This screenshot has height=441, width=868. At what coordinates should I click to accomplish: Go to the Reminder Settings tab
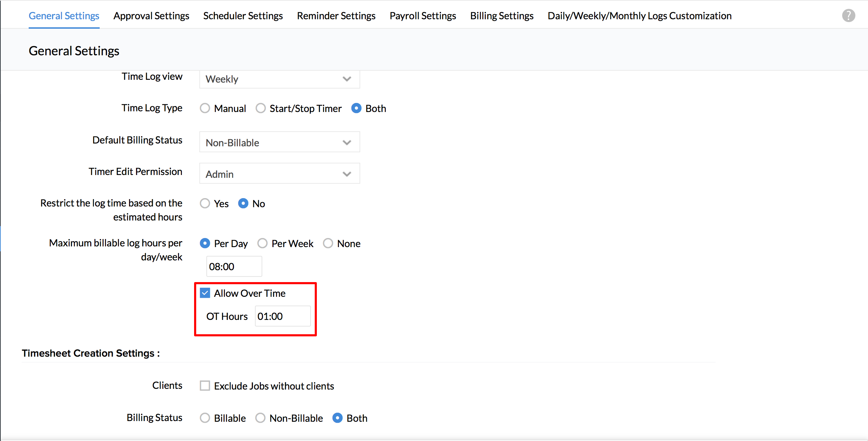[x=336, y=16]
